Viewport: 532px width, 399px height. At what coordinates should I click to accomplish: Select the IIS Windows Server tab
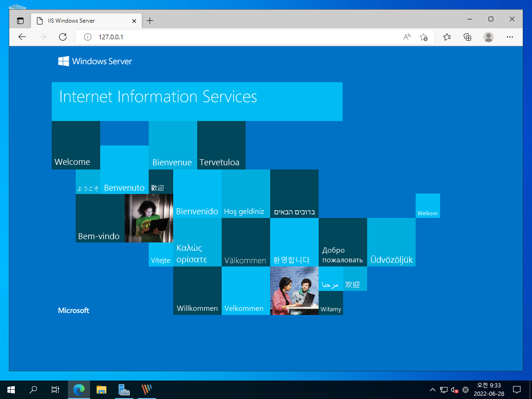(x=86, y=21)
